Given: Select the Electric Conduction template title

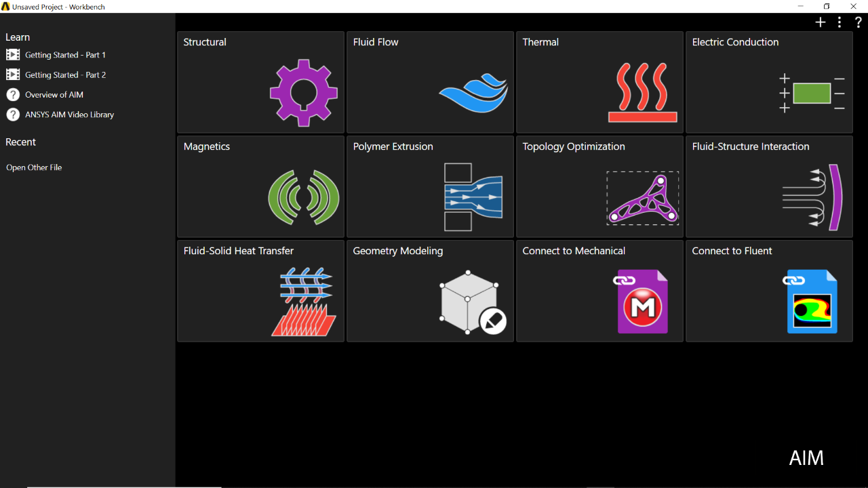Looking at the screenshot, I should click(735, 42).
